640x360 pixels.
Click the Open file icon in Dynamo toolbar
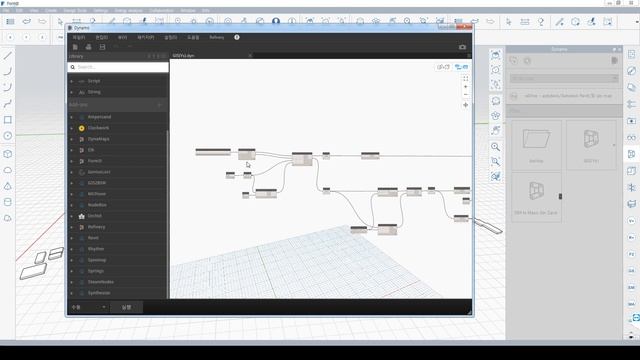[89, 47]
